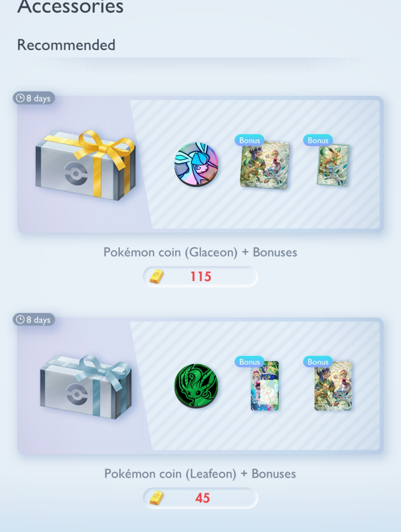Open first bonus card in Leafeon bundle
Screen dimensions: 401x532
pyautogui.click(x=264, y=386)
